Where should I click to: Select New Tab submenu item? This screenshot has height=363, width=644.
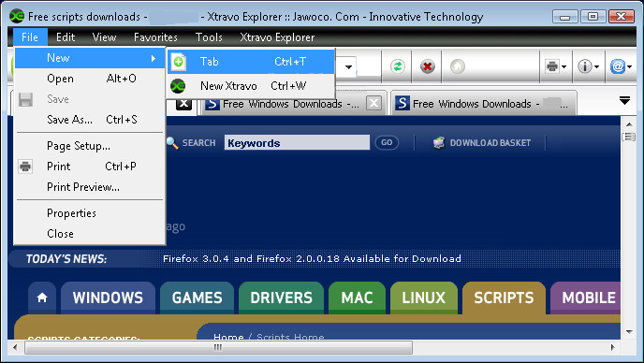(251, 62)
